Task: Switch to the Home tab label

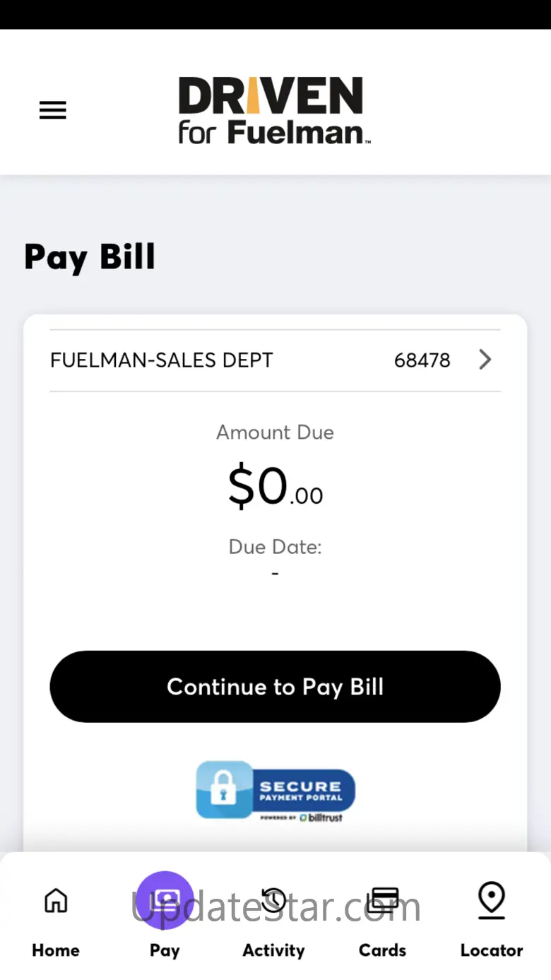Action: pos(56,950)
